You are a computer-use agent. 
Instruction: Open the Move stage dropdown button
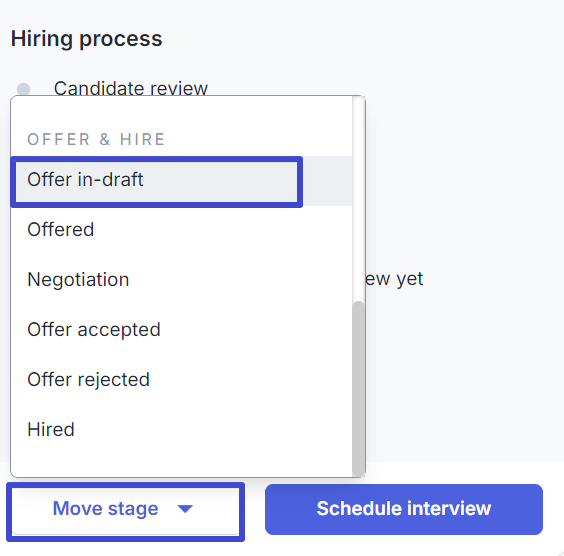[x=126, y=512]
